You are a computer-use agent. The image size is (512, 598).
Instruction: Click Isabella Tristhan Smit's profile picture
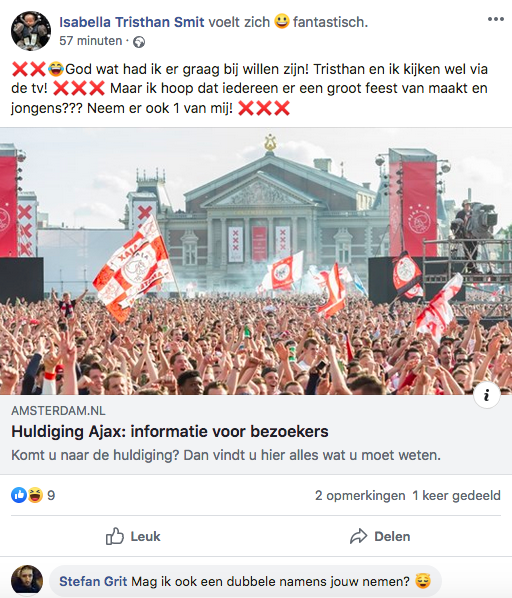pyautogui.click(x=30, y=31)
